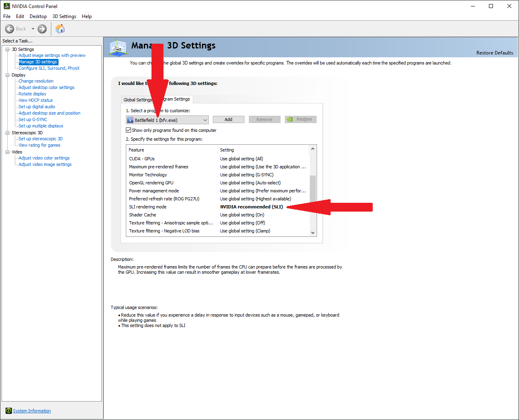The height and width of the screenshot is (420, 519).
Task: Click the Feature column header
Action: point(172,150)
